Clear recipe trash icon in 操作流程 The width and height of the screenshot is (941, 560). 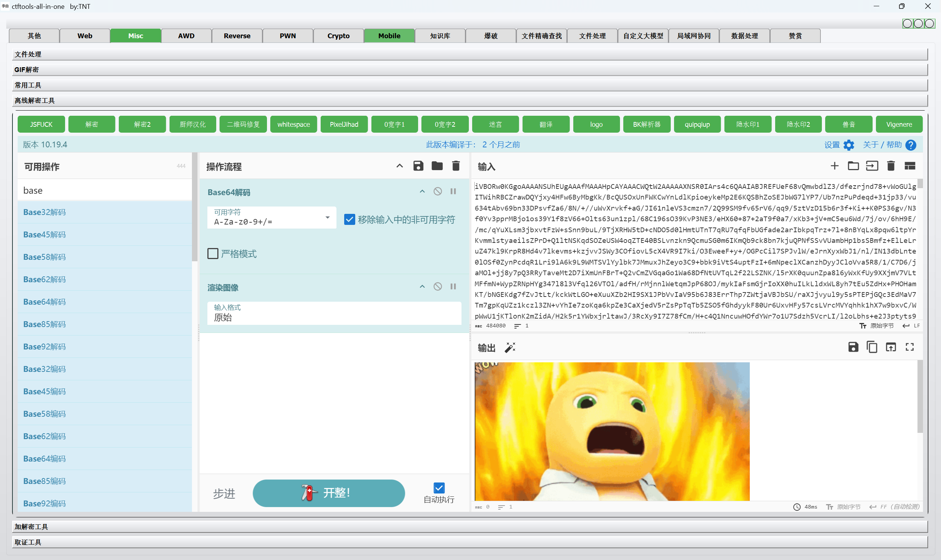[456, 166]
